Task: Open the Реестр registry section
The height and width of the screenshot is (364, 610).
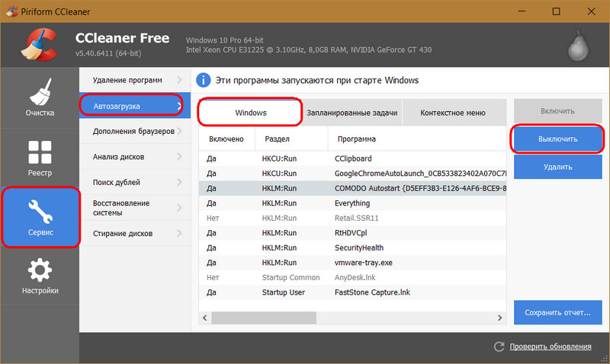Action: tap(40, 158)
